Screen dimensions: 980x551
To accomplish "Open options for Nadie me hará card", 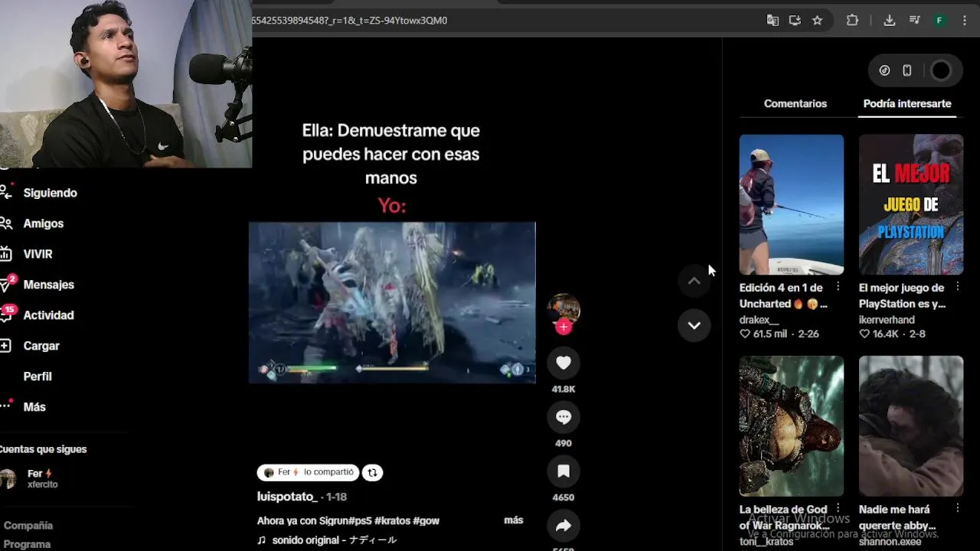I will tap(958, 507).
